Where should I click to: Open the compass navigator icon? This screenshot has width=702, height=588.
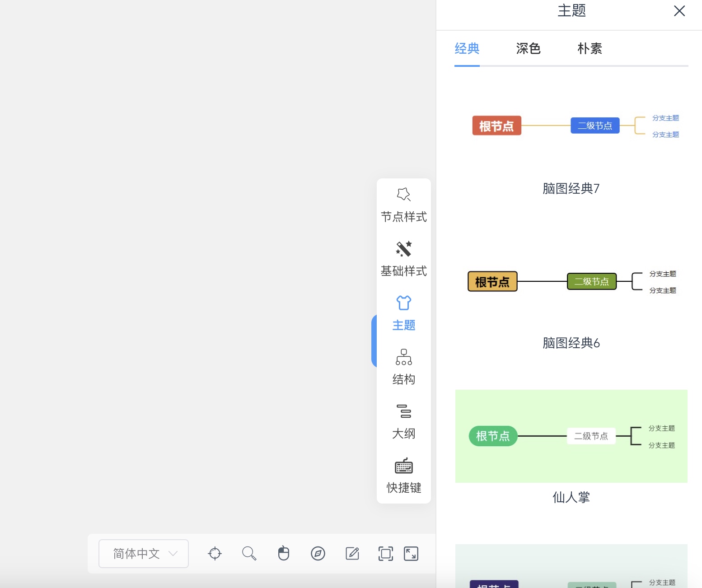pos(318,553)
